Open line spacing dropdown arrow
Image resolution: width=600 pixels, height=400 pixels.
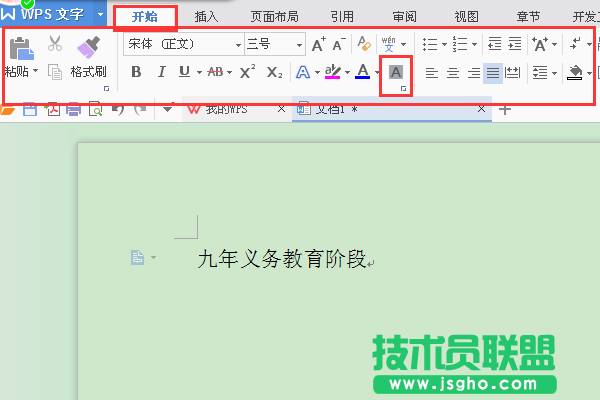(x=554, y=73)
